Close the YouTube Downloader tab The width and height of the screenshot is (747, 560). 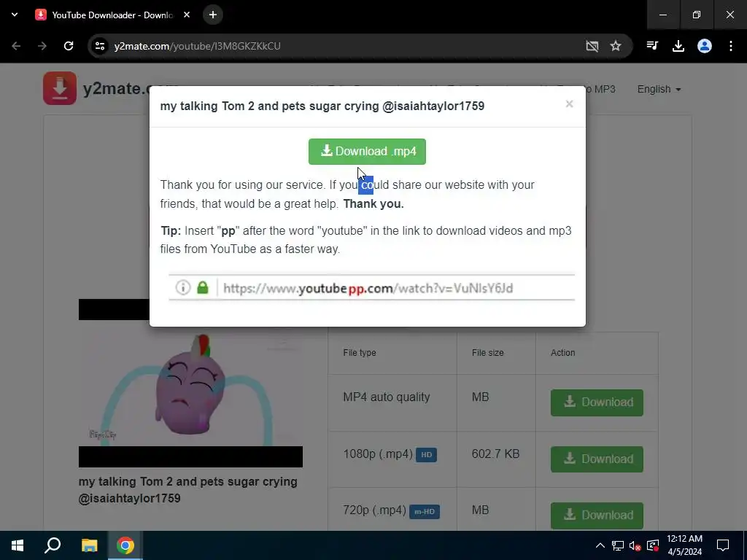pos(187,15)
